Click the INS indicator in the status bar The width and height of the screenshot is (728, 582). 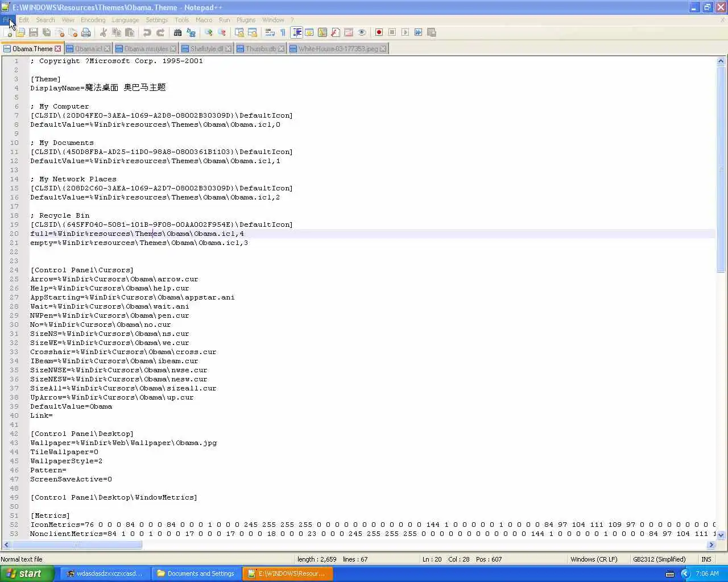[x=706, y=559]
